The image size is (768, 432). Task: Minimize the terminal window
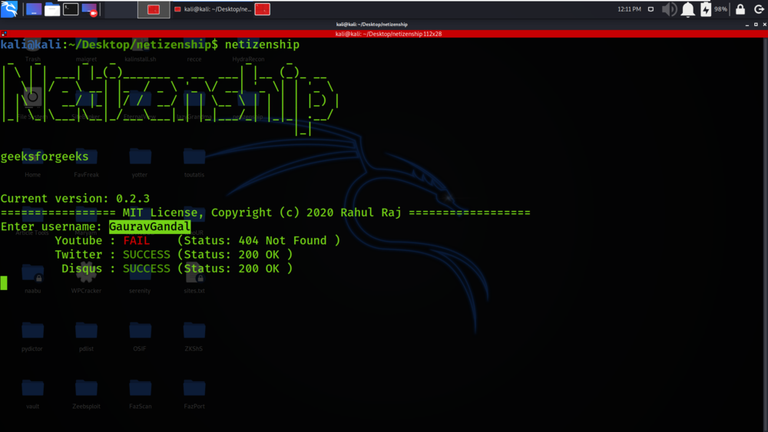tap(747, 24)
